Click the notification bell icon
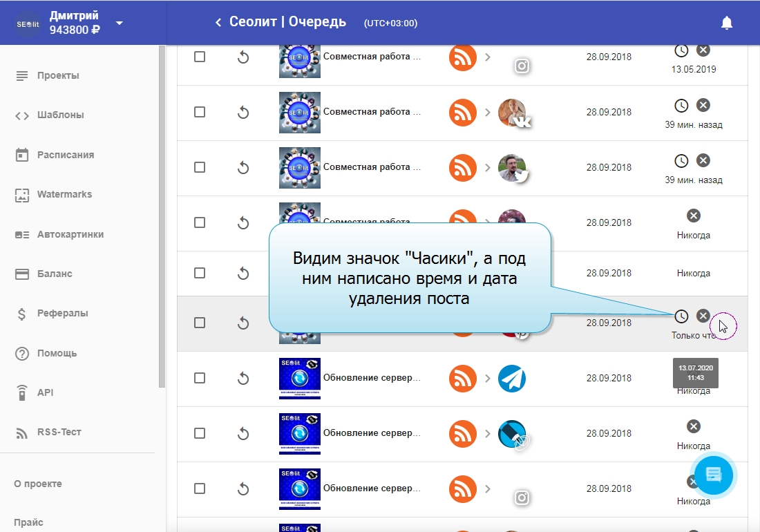This screenshot has height=532, width=760. point(726,23)
